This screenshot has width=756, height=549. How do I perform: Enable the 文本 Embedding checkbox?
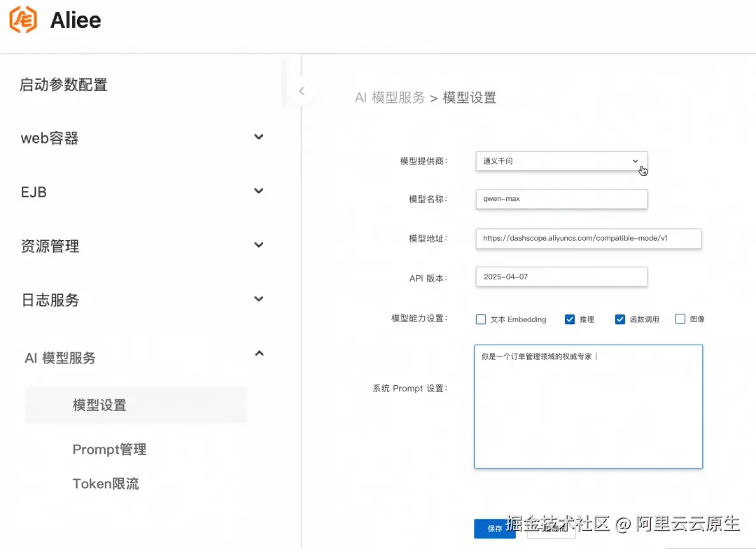[481, 319]
